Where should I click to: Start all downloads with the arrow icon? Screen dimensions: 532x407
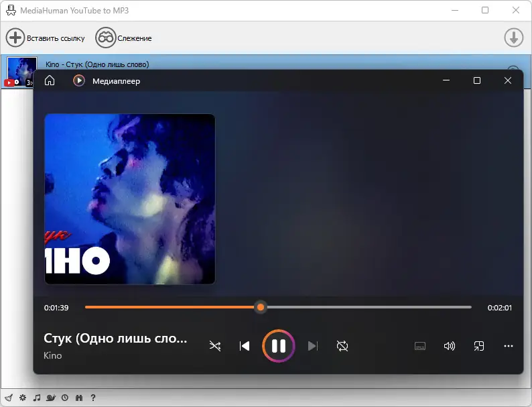(x=513, y=38)
